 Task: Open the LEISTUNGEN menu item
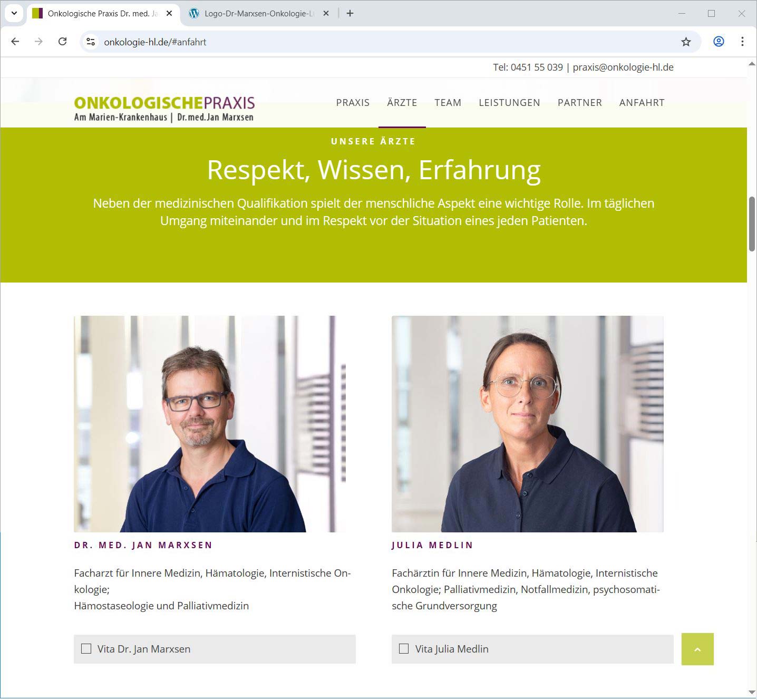(509, 103)
